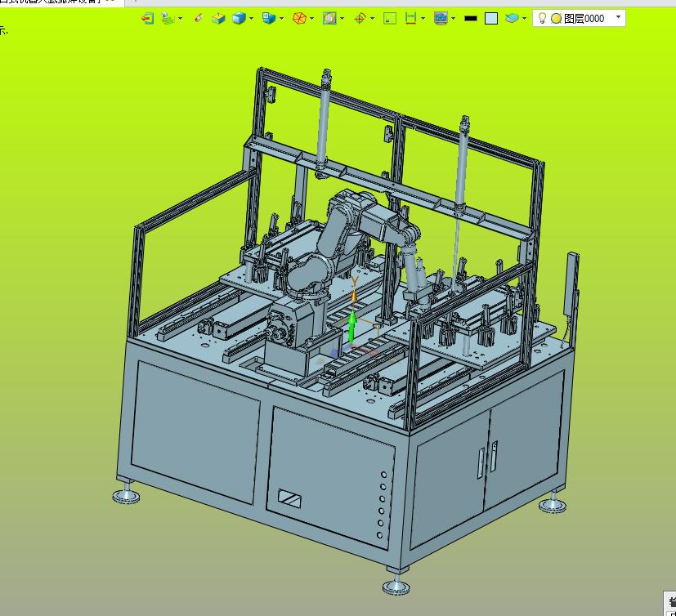Click the blue view-orientation cube icon
This screenshot has width=676, height=616.
click(x=269, y=18)
